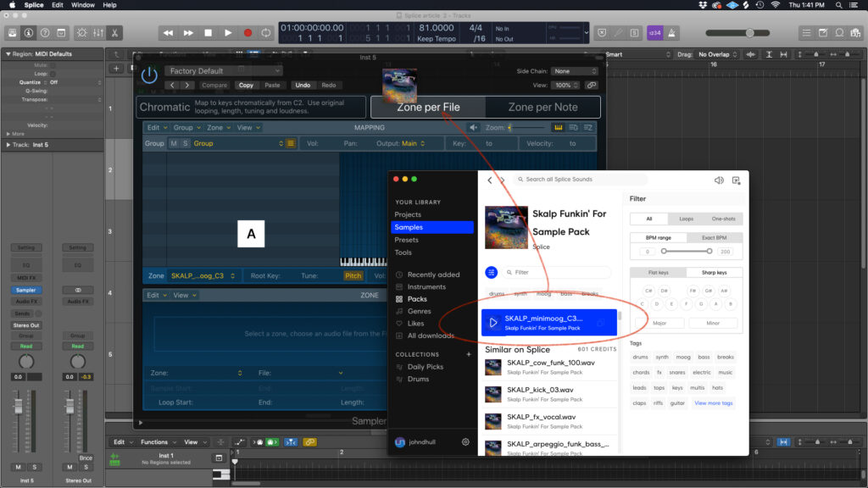Open Quick Help question mark icon
This screenshot has width=868, height=488.
45,33
